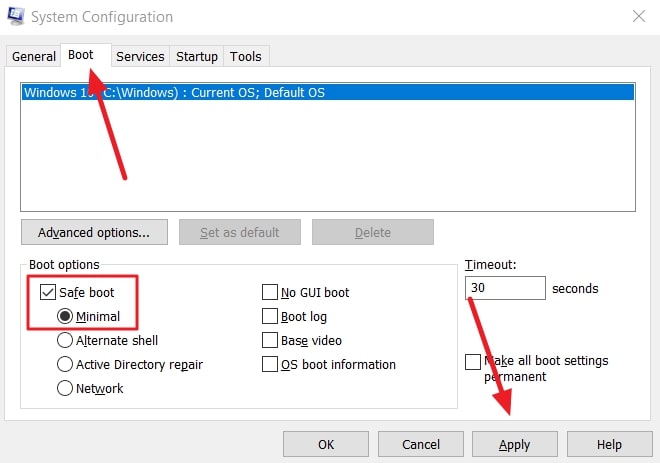Choose the Alternate shell option
The height and width of the screenshot is (463, 660).
64,340
